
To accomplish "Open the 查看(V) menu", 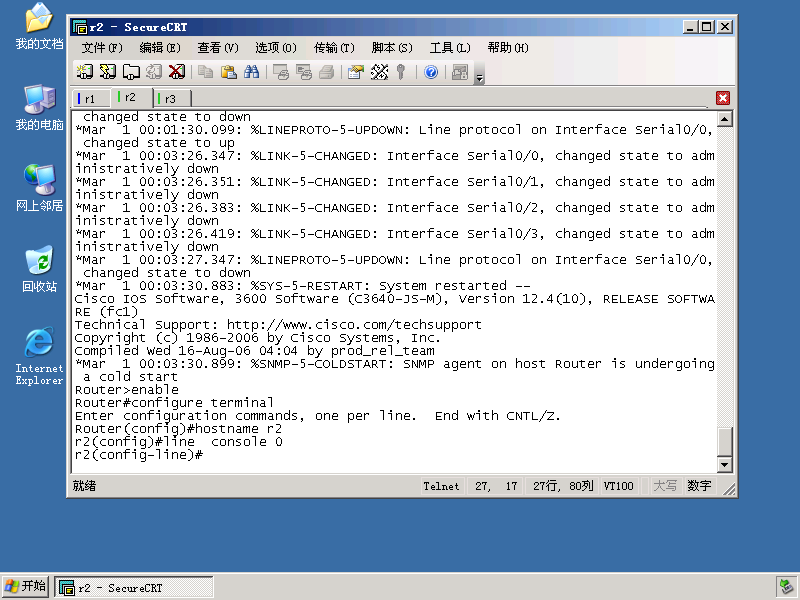I will tap(218, 48).
